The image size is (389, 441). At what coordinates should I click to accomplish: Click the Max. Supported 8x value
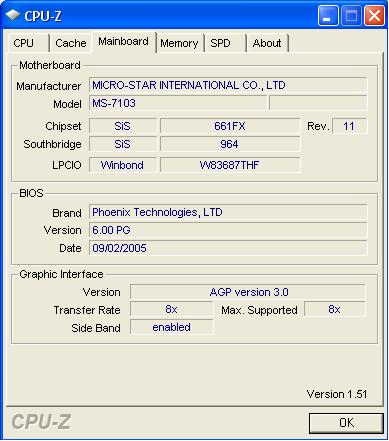[335, 310]
